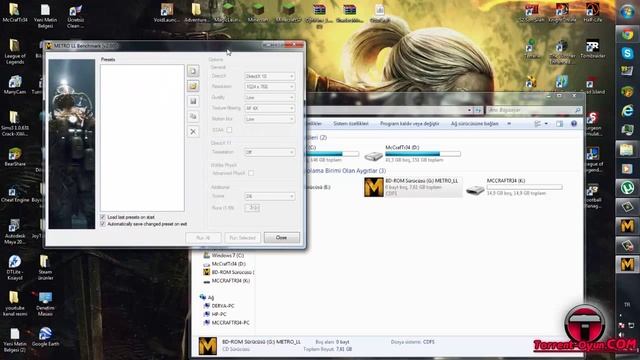640x360 pixels.
Task: Click the Runs count stepper field
Action: point(252,208)
